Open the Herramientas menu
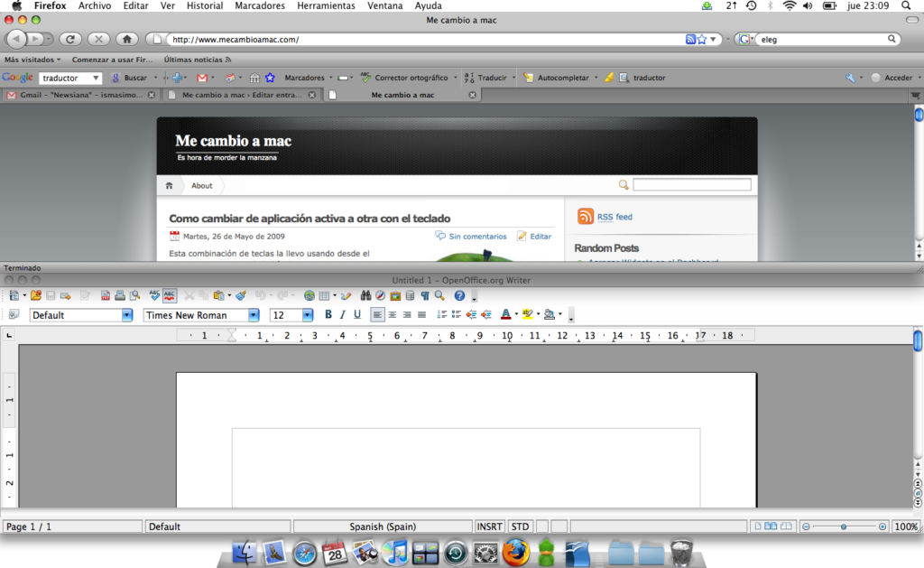This screenshot has height=568, width=924. 326,6
